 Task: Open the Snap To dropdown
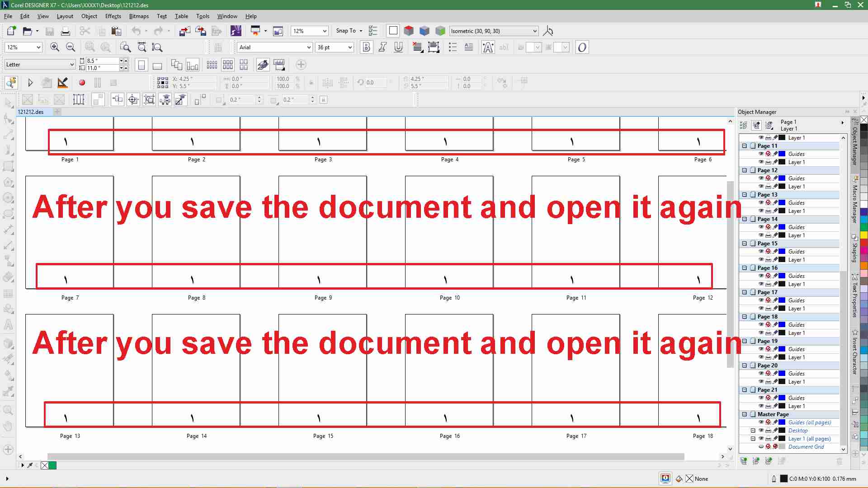tap(349, 31)
